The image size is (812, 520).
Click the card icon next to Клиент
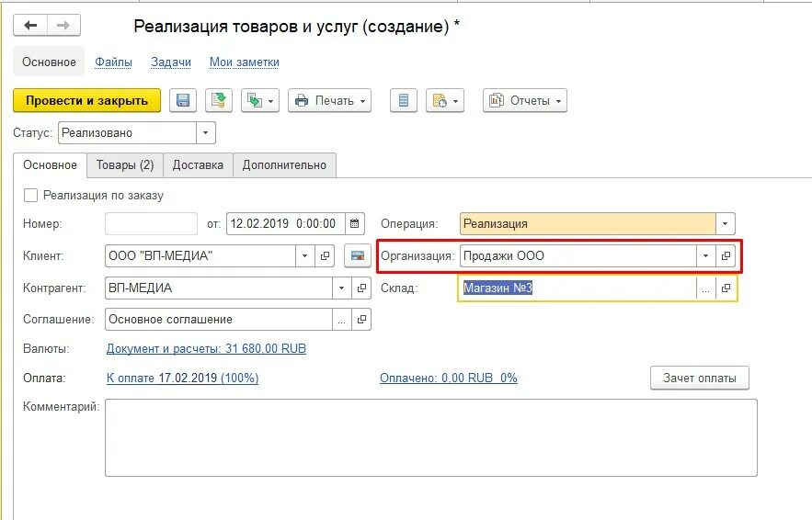coord(358,255)
